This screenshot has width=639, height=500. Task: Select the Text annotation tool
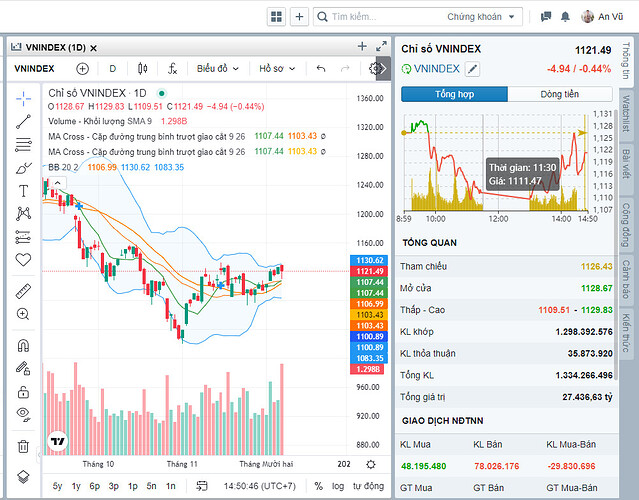tap(24, 190)
